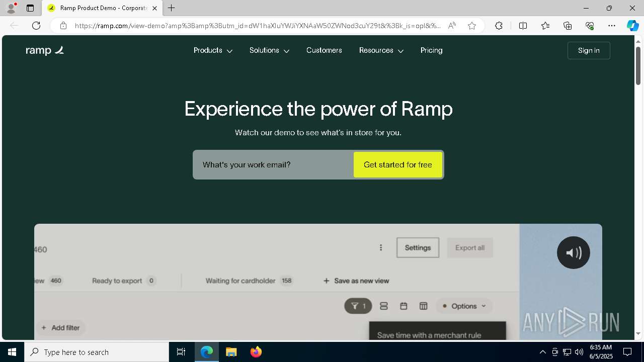Click the filter icon with count 1
644x362 pixels.
(358, 306)
